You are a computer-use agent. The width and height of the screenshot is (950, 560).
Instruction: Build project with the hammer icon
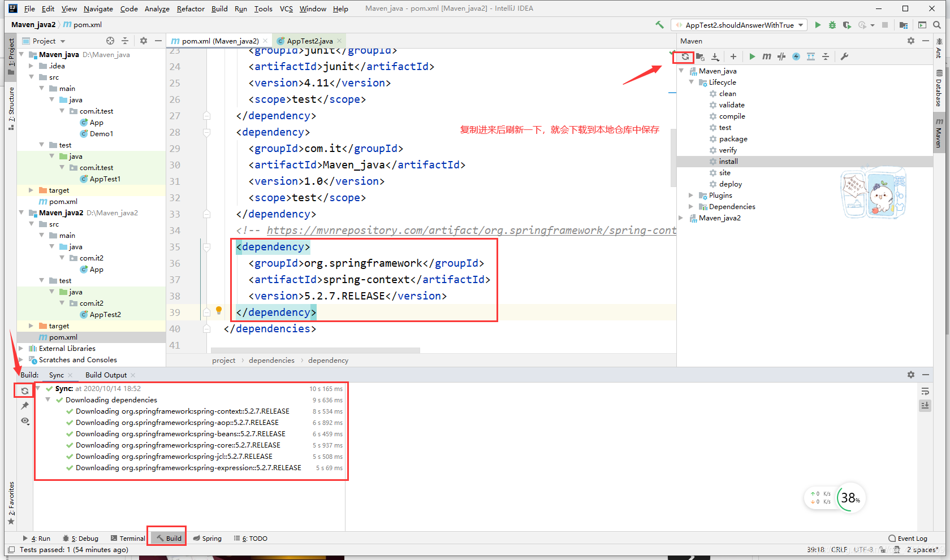coord(659,25)
